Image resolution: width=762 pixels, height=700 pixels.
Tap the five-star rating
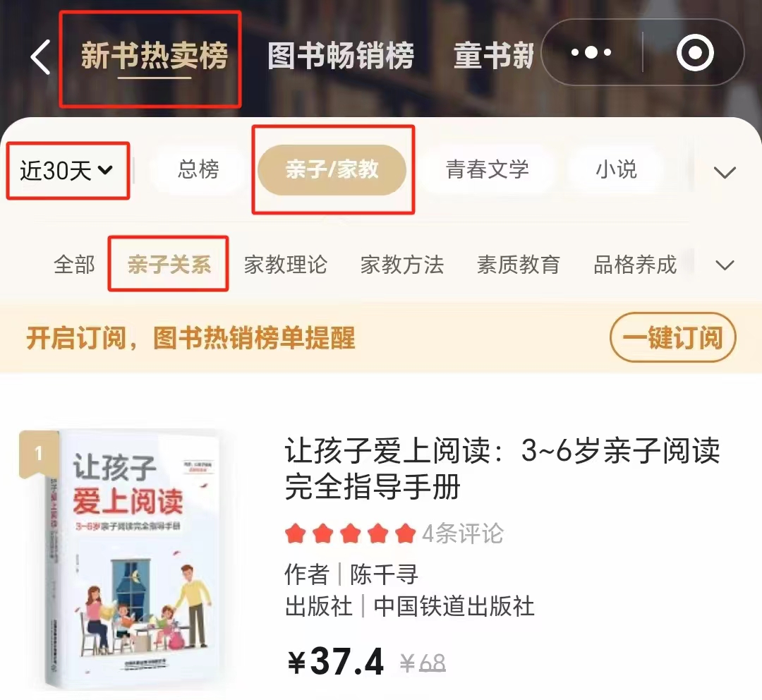351,533
